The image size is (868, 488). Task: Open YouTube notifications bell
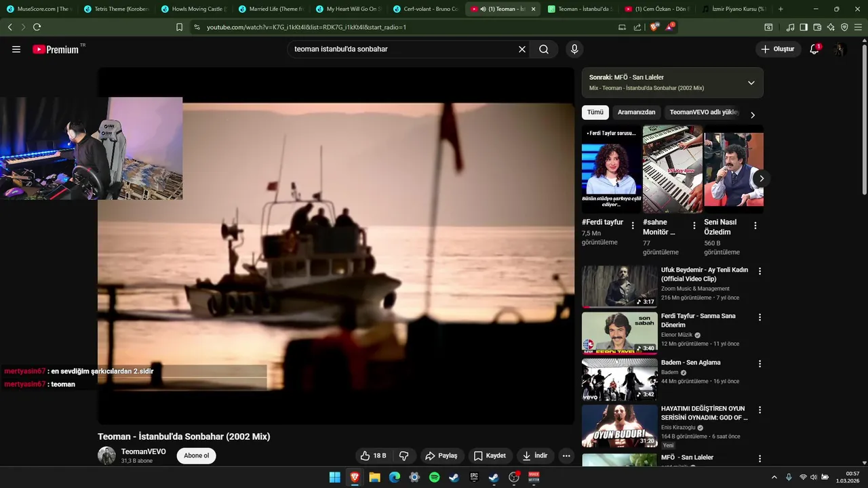coord(814,49)
